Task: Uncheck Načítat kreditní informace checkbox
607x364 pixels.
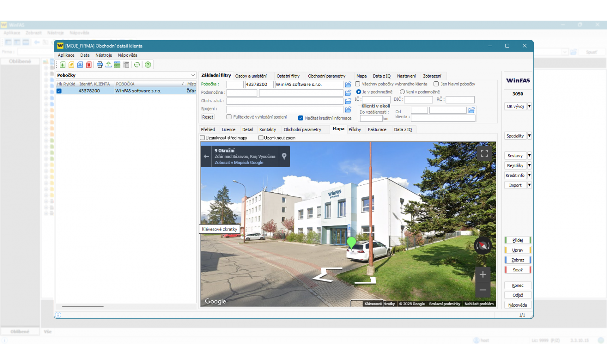Action: [x=301, y=118]
